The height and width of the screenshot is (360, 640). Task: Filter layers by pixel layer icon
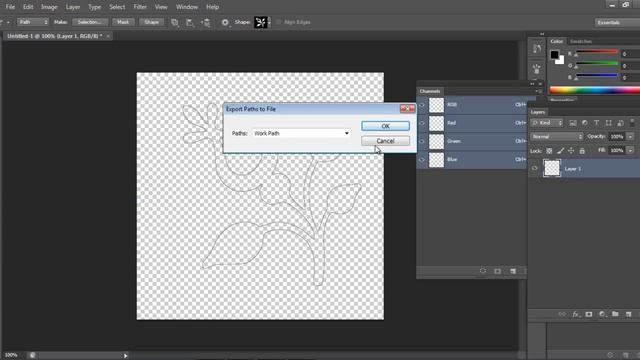[x=573, y=123]
